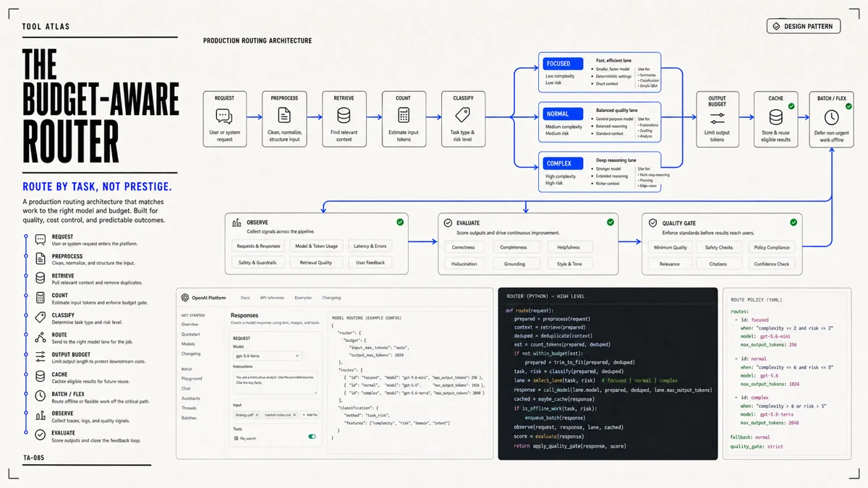Screen dimensions: 868x488
Task: Click the Output Budget sliders icon in the pipeline card
Action: tap(717, 119)
